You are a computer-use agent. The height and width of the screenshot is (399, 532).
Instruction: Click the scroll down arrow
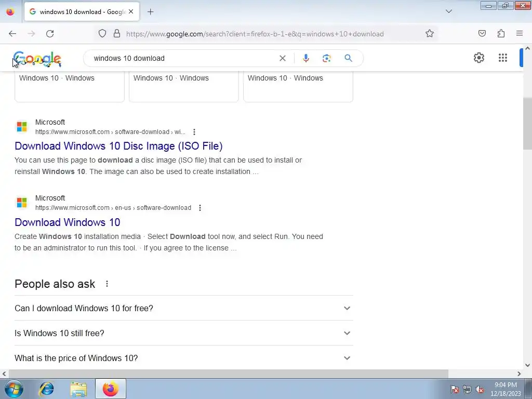click(527, 365)
